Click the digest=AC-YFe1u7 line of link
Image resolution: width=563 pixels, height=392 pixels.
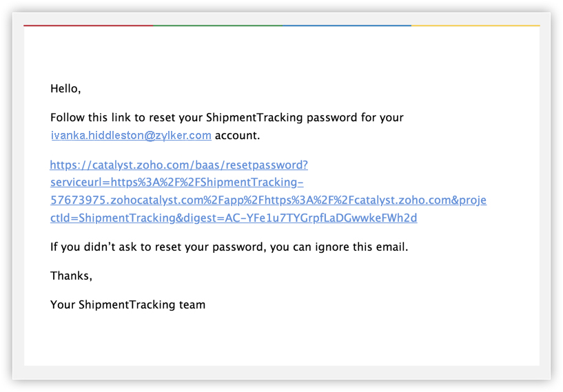pos(234,218)
